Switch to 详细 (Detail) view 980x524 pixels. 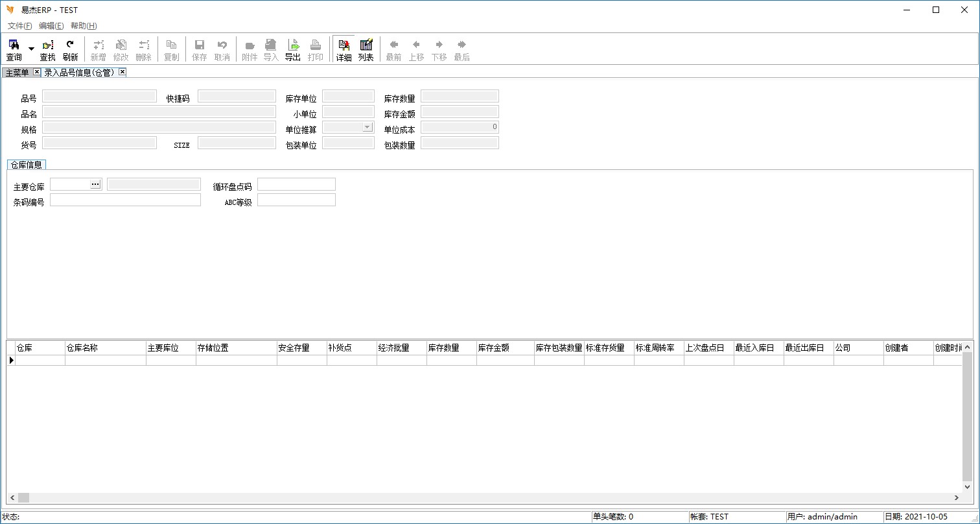pyautogui.click(x=344, y=50)
